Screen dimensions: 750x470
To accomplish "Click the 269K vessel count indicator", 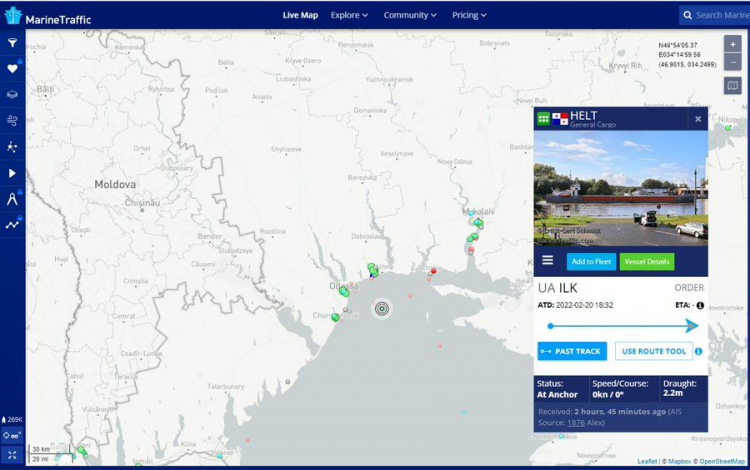I will click(12, 420).
